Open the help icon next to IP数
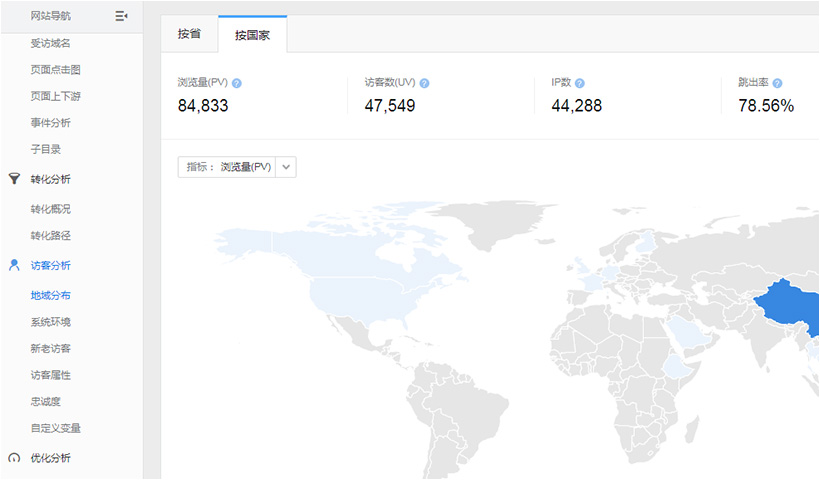The width and height of the screenshot is (820, 480). click(x=580, y=83)
